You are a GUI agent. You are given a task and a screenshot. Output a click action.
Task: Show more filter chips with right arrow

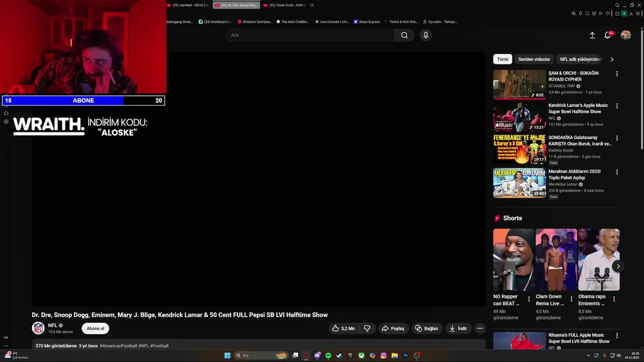[612, 59]
